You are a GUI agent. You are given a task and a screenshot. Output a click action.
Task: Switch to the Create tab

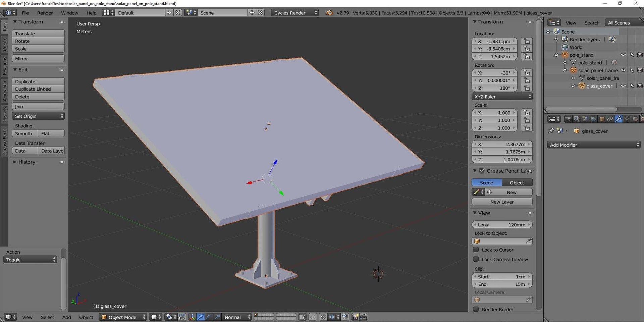pos(4,44)
